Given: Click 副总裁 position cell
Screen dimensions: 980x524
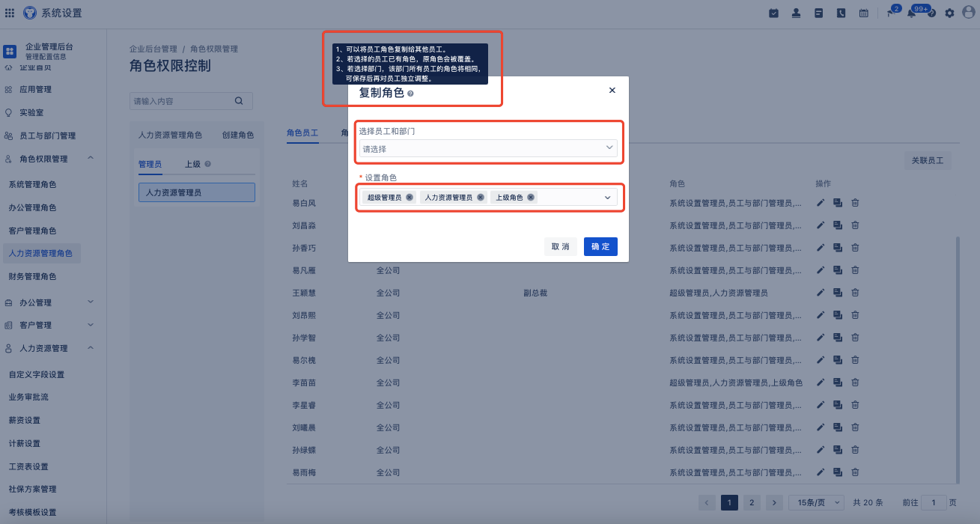Looking at the screenshot, I should click(x=535, y=293).
